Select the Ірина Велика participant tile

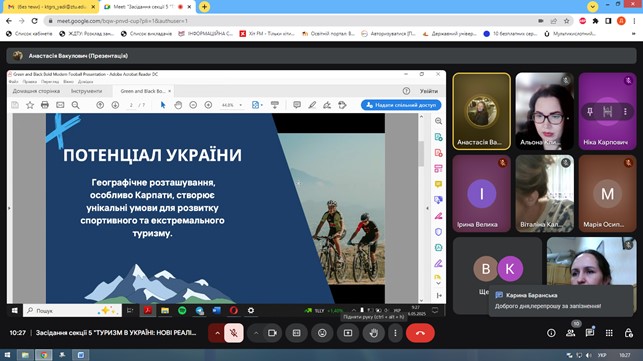click(481, 193)
